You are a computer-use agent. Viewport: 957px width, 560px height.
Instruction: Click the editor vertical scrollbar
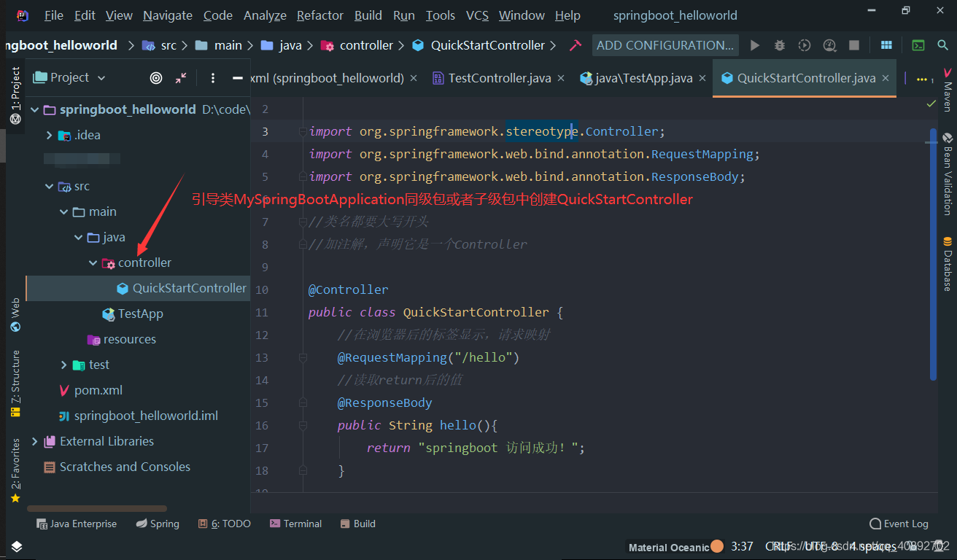coord(933,254)
